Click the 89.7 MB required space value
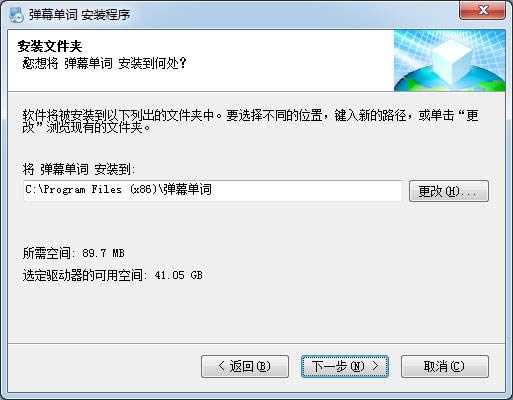 tap(103, 253)
